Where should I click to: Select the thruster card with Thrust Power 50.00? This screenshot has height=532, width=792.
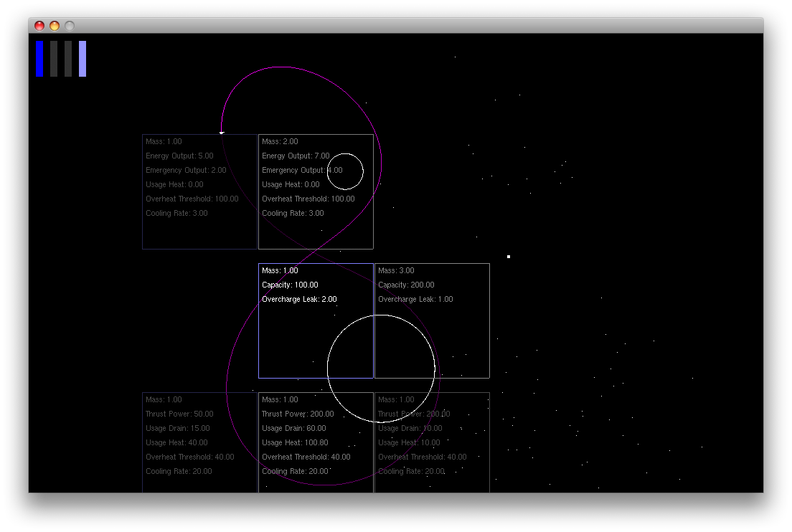coord(200,442)
